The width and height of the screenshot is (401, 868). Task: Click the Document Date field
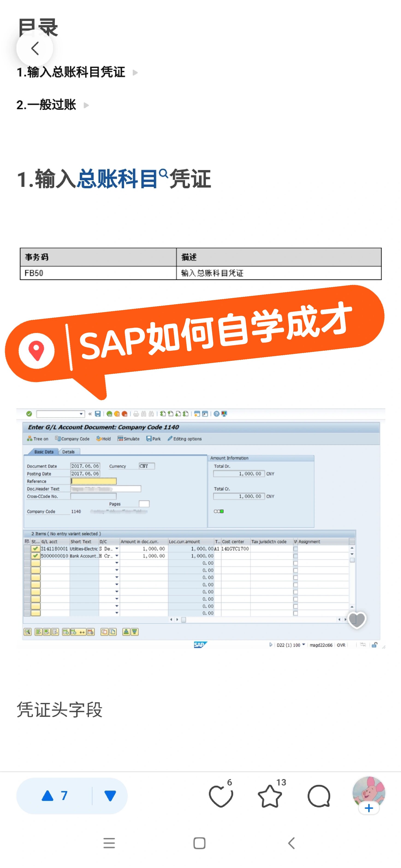(x=85, y=466)
